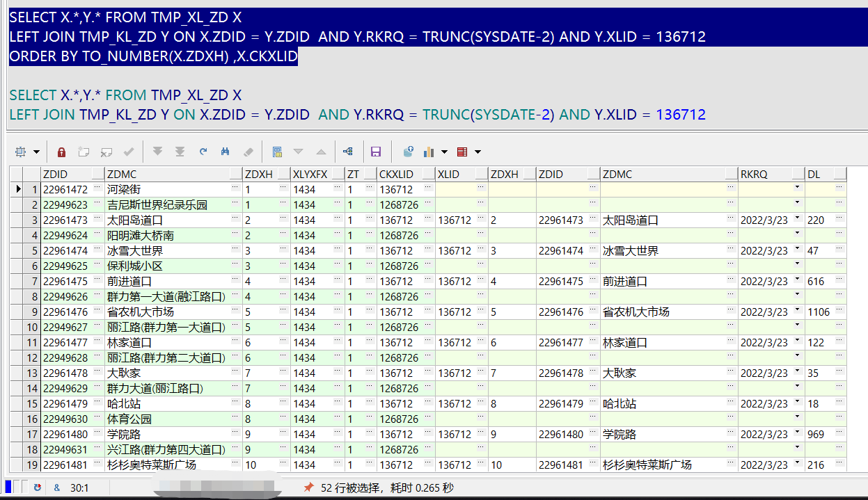
Task: Click ellipsis button in 吉尼斯世界纪录乐园 cell
Action: (x=235, y=204)
